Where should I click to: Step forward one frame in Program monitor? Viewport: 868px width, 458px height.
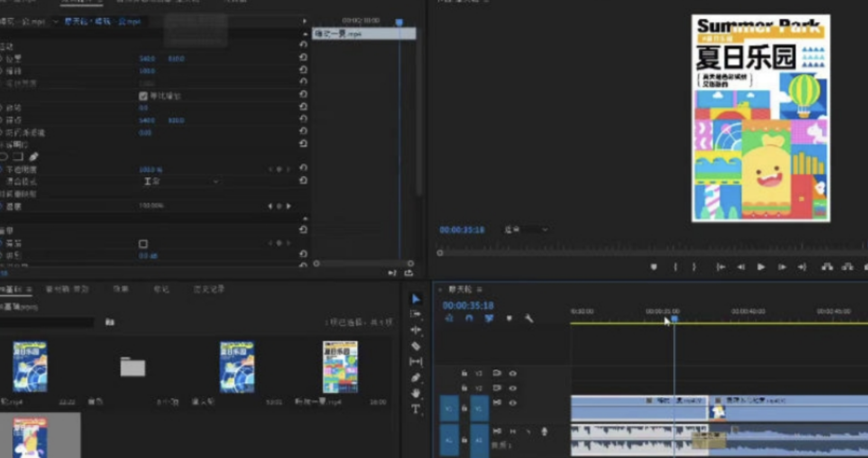pos(782,267)
